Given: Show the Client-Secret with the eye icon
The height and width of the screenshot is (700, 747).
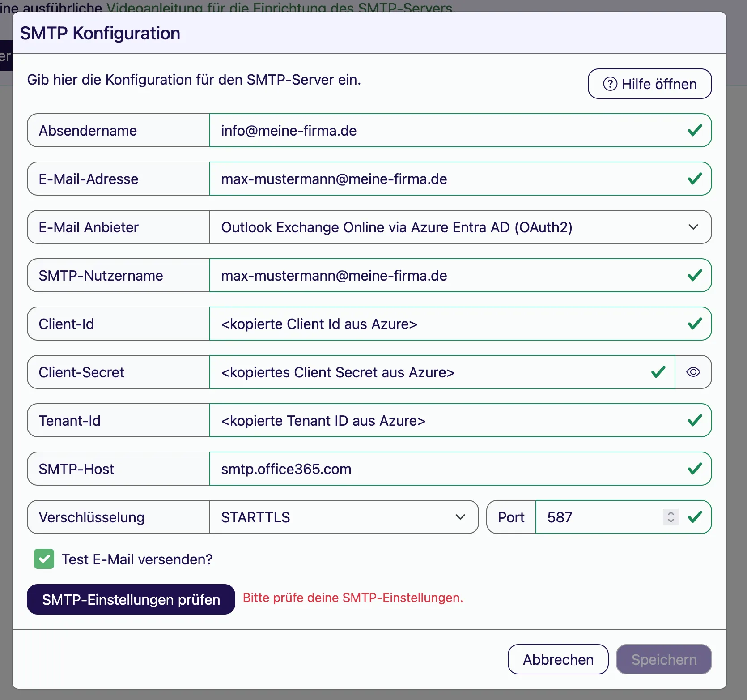Looking at the screenshot, I should coord(693,372).
